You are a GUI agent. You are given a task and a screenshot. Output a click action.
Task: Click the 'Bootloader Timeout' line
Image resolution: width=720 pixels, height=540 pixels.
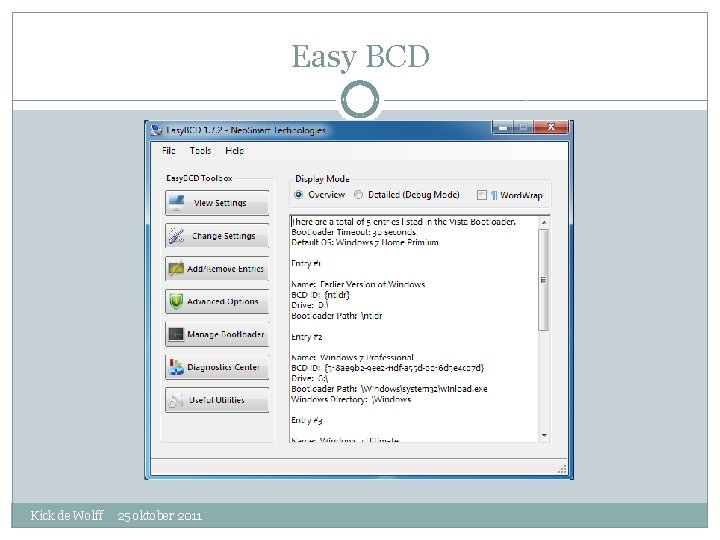354,232
